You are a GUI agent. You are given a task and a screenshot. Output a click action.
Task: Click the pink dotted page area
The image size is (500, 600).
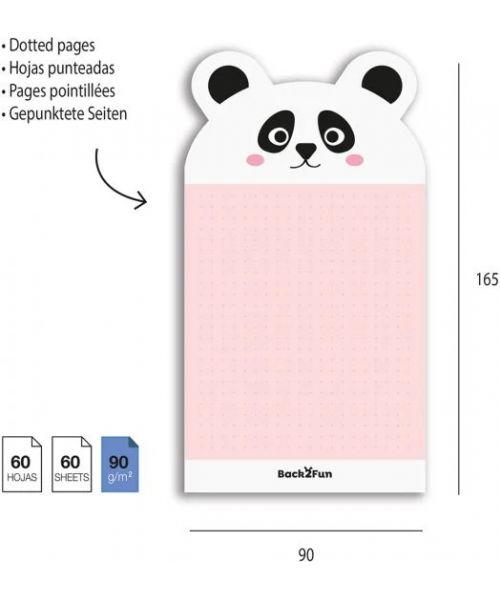pos(305,322)
